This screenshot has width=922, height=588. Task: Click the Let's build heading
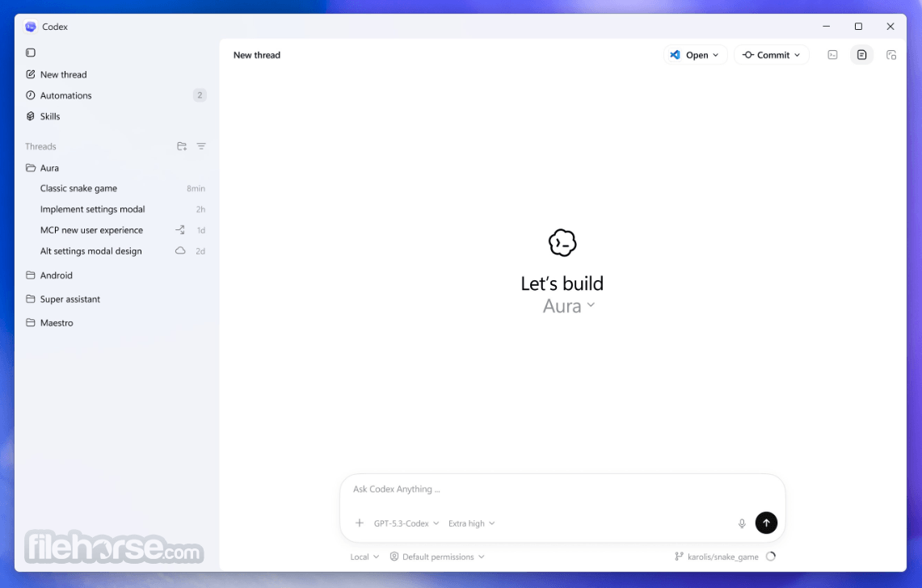pyautogui.click(x=562, y=283)
